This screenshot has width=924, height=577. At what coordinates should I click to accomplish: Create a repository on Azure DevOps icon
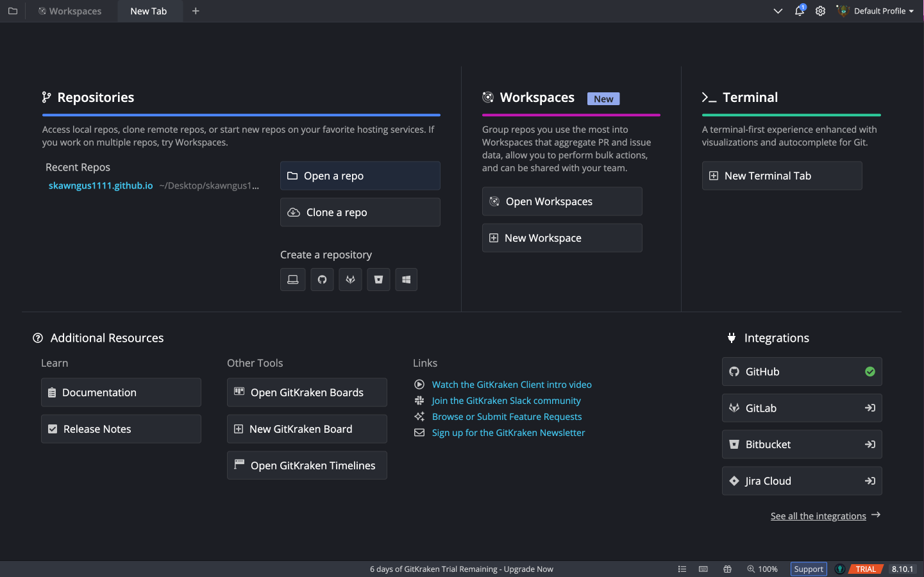407,280
